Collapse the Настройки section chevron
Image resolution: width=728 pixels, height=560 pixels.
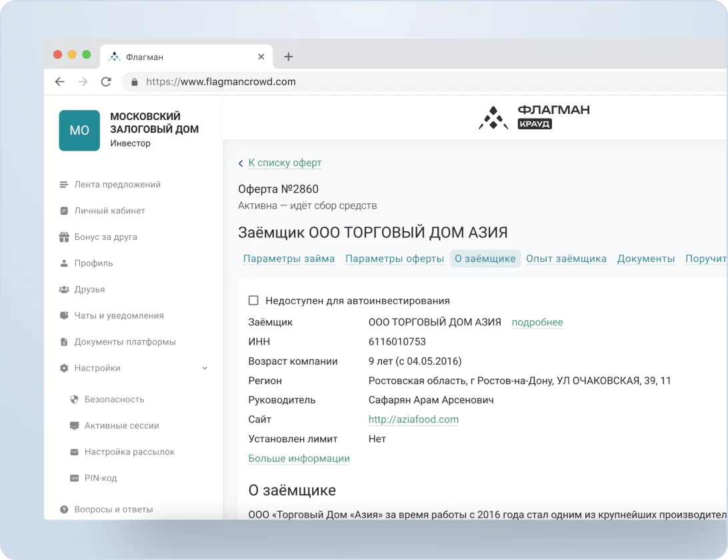click(205, 368)
